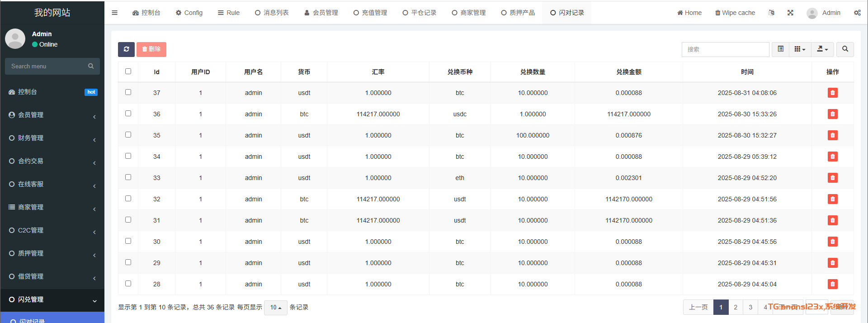
Task: Expand the 会员管理 sidebar menu
Action: coord(52,115)
